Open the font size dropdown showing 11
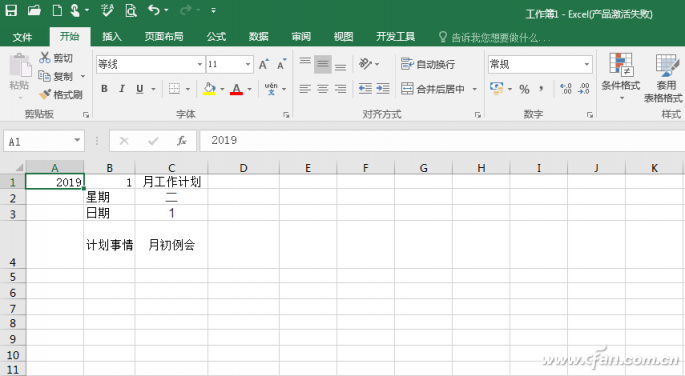This screenshot has width=685, height=376. (248, 65)
